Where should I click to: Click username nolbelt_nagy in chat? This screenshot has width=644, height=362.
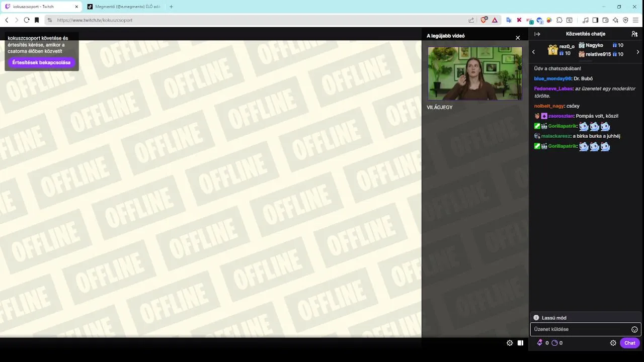coord(549,106)
